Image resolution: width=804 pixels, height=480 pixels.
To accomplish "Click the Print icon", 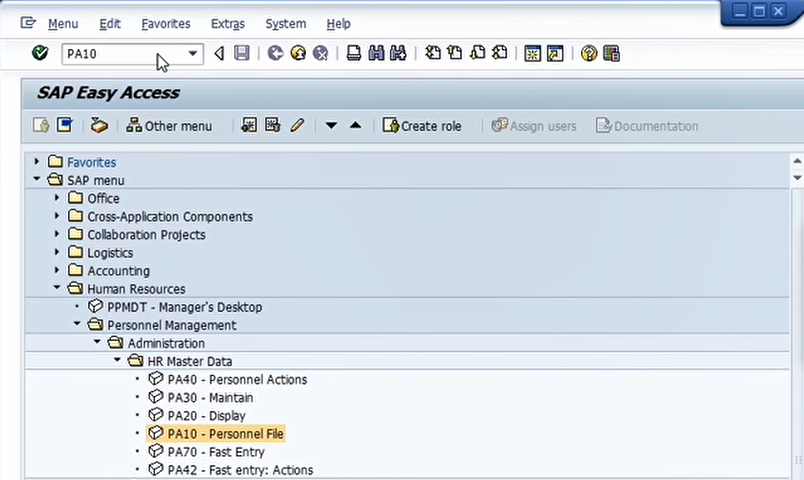I will click(354, 53).
